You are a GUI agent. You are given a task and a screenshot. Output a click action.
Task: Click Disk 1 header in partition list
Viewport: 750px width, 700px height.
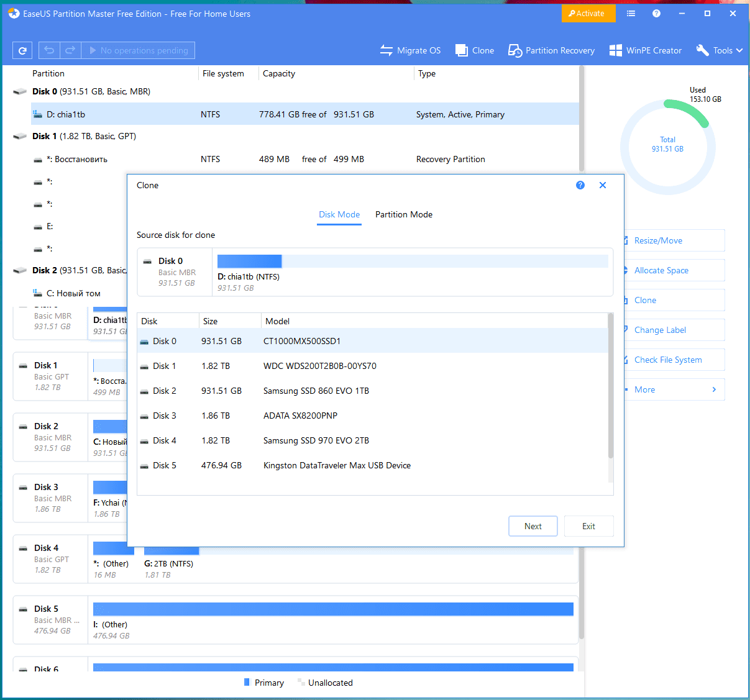click(x=84, y=136)
